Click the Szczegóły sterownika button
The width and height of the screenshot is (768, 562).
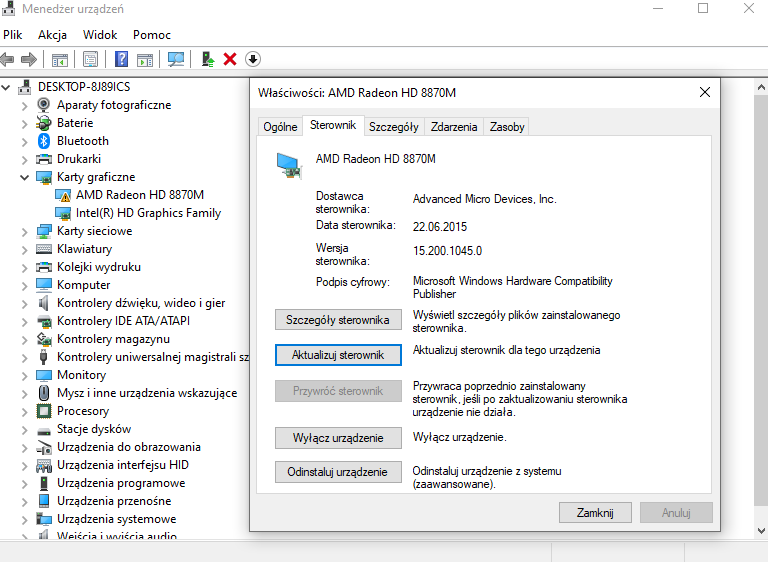[x=338, y=320]
